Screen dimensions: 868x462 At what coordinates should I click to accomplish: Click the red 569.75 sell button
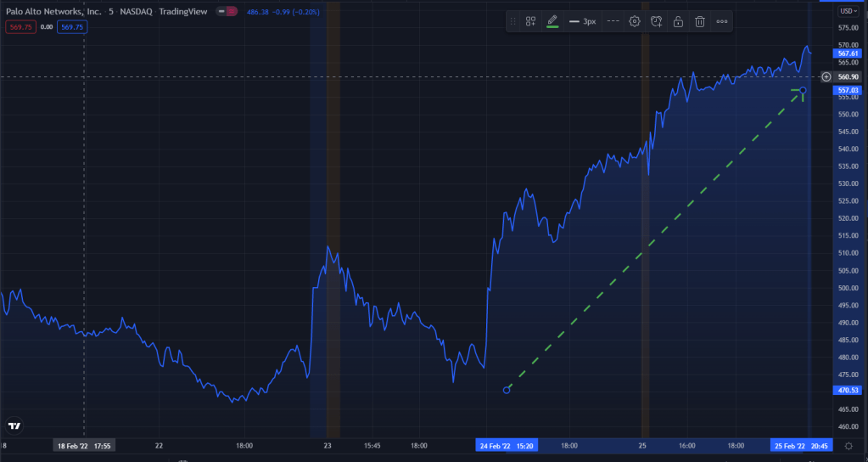19,27
